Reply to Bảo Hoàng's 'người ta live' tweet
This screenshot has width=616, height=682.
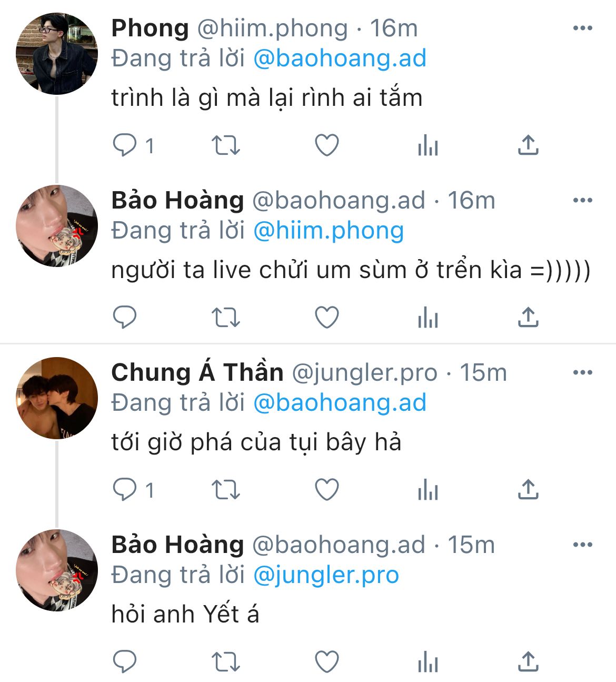coord(125,318)
